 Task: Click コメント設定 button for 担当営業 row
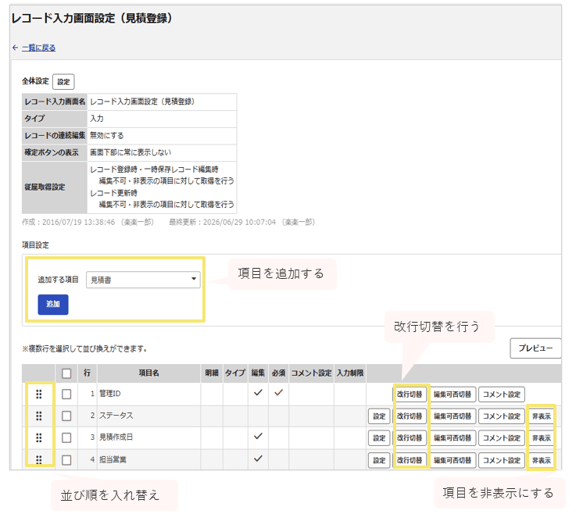point(502,460)
